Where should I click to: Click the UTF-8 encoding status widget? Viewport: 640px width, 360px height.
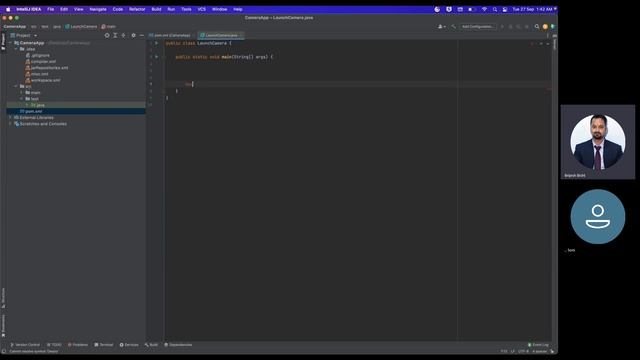pyautogui.click(x=523, y=351)
